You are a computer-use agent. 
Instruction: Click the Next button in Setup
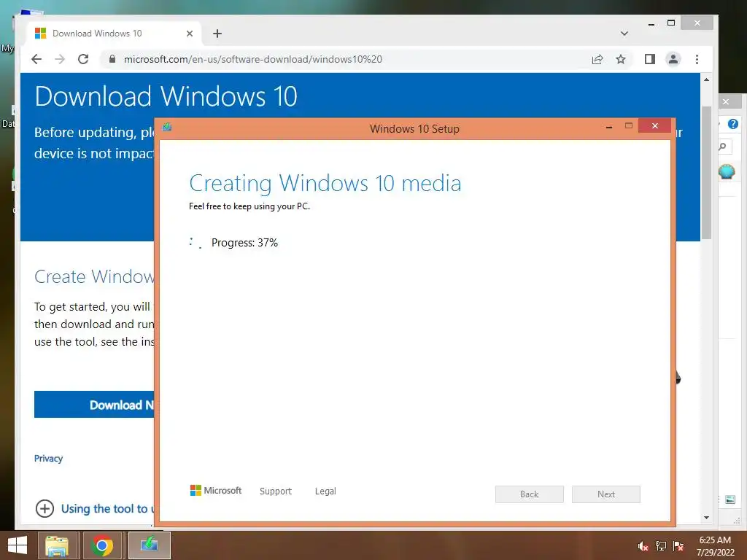point(606,494)
